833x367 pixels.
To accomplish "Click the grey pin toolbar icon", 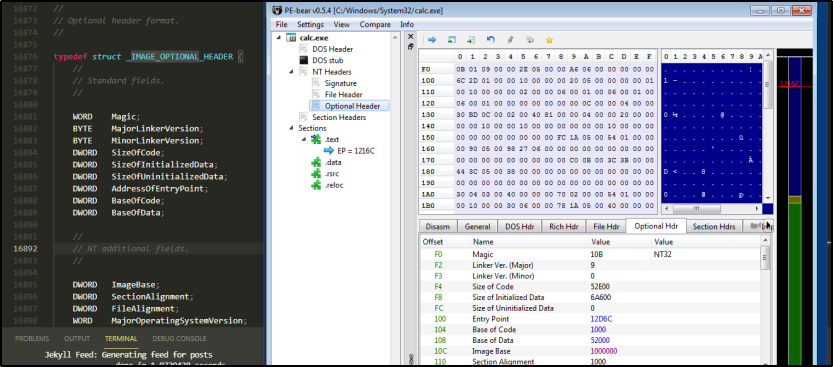I will pyautogui.click(x=510, y=40).
